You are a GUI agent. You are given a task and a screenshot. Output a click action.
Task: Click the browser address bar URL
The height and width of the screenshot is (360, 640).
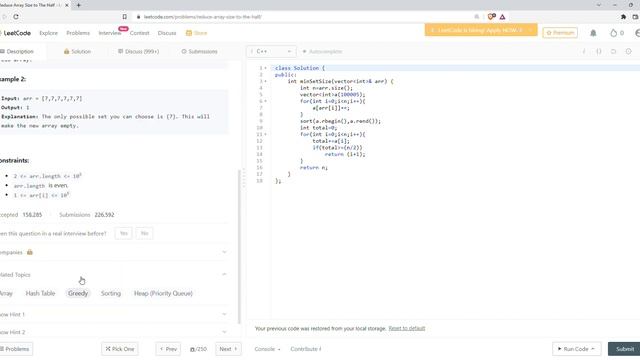click(x=202, y=17)
